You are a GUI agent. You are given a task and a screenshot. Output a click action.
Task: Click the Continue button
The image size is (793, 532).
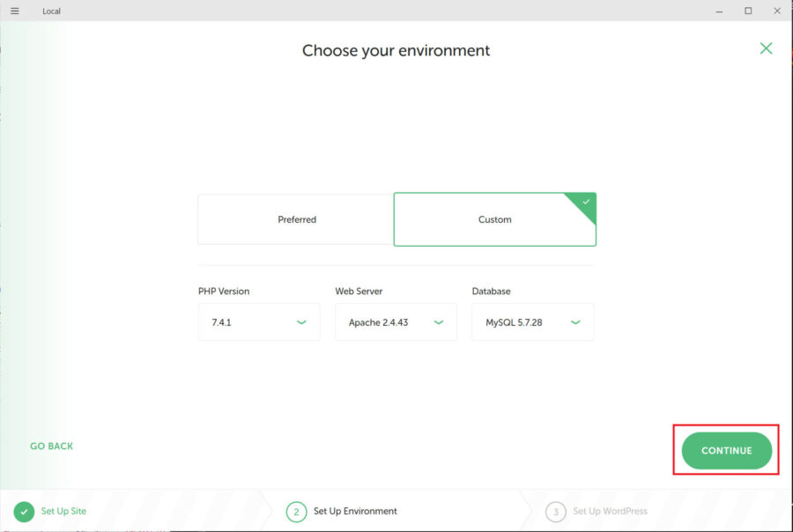[726, 451]
